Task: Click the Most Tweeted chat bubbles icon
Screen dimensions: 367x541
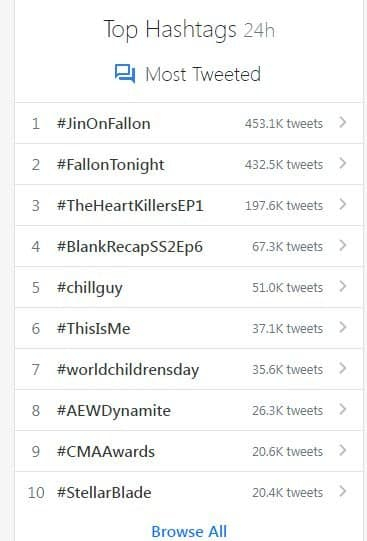Action: coord(125,73)
